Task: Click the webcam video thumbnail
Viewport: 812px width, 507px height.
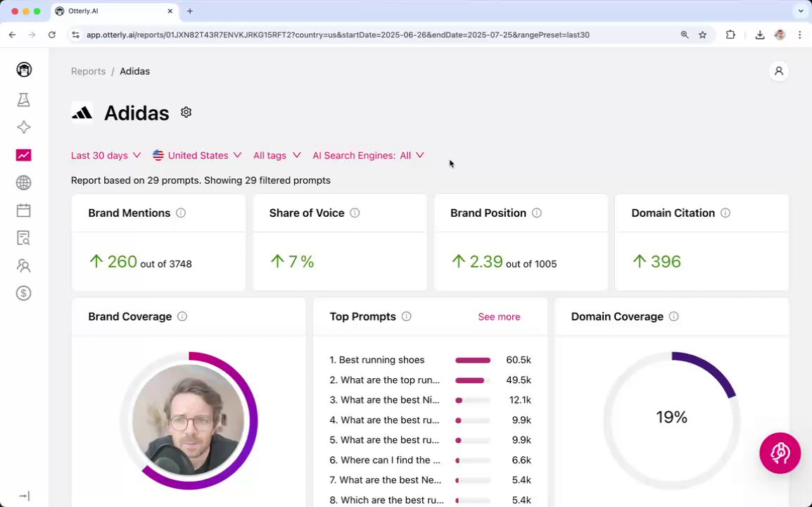Action: (x=189, y=420)
